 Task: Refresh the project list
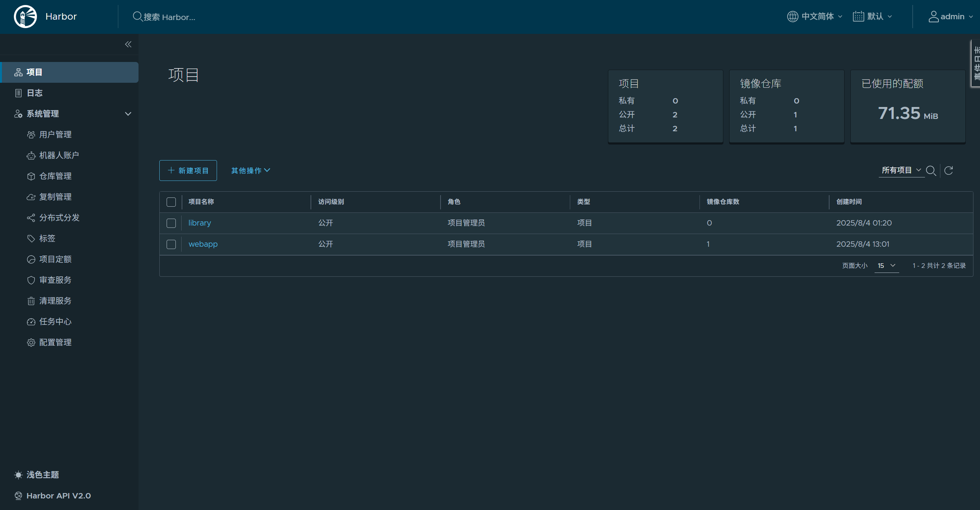[949, 171]
